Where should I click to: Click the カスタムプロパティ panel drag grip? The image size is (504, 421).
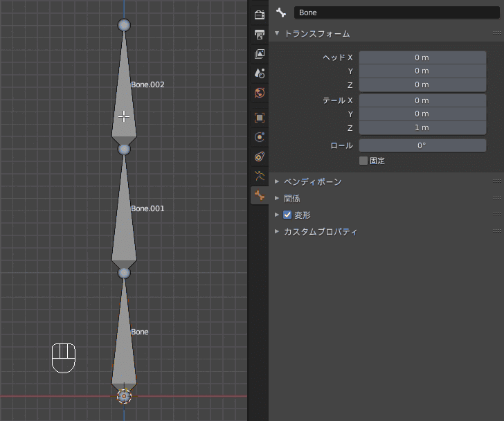(497, 231)
